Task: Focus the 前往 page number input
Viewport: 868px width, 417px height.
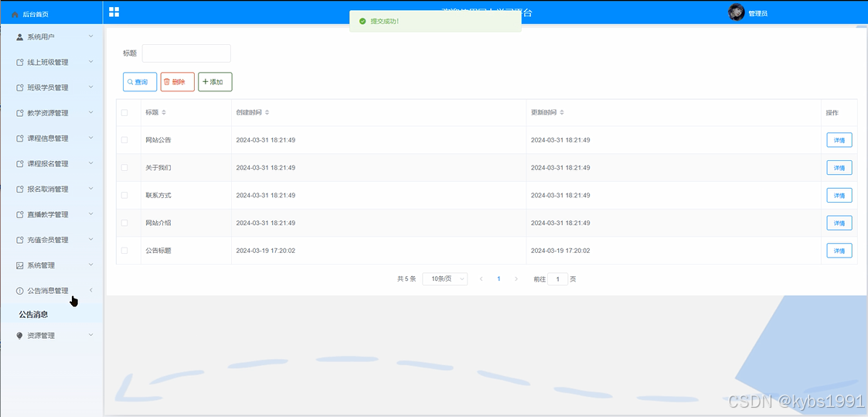Action: (557, 279)
